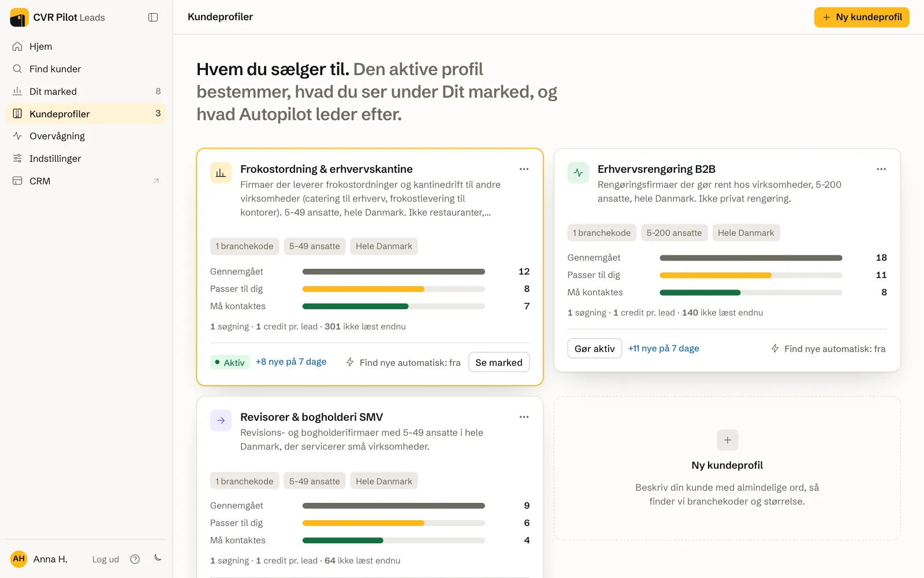
Task: Click the plus icon in Ny kundeprofil card
Action: coord(728,440)
